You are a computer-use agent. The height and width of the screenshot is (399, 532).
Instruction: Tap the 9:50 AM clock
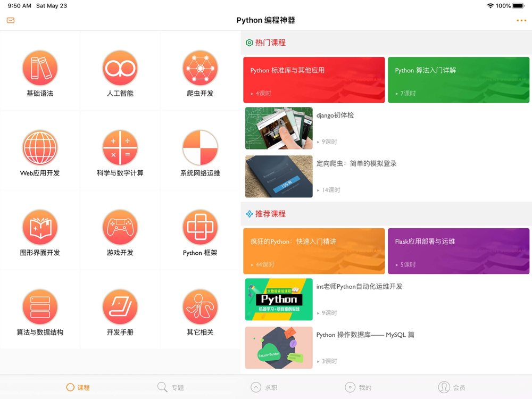click(x=19, y=6)
